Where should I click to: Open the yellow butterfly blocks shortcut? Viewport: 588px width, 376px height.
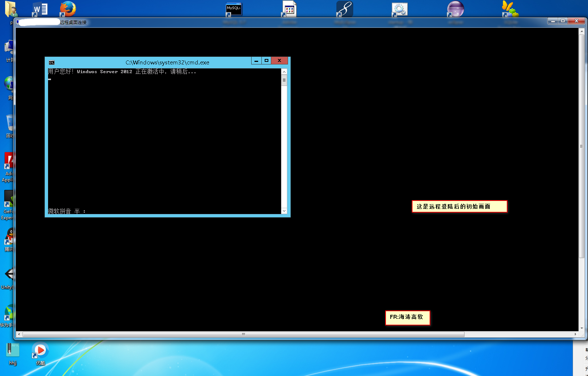tap(510, 9)
